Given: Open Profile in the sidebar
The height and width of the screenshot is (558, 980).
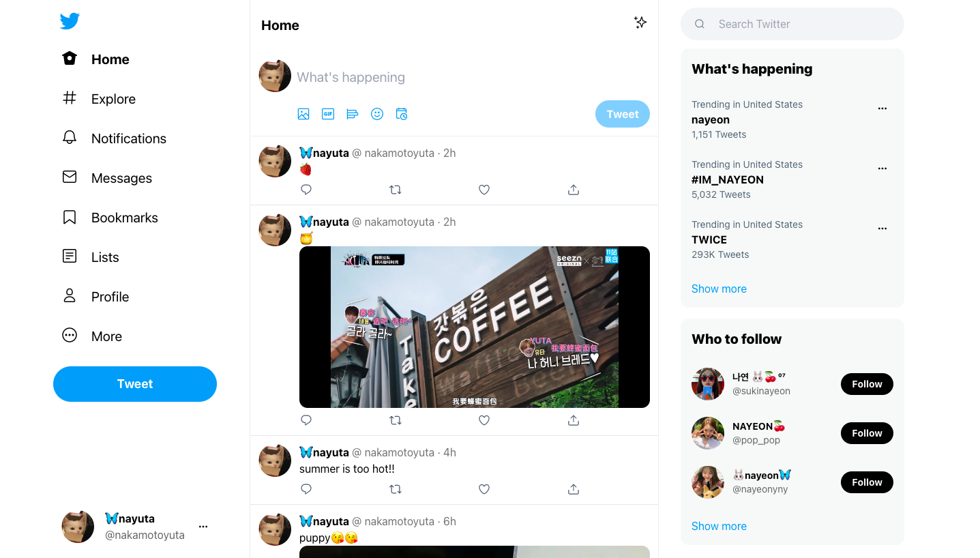Looking at the screenshot, I should (95, 297).
